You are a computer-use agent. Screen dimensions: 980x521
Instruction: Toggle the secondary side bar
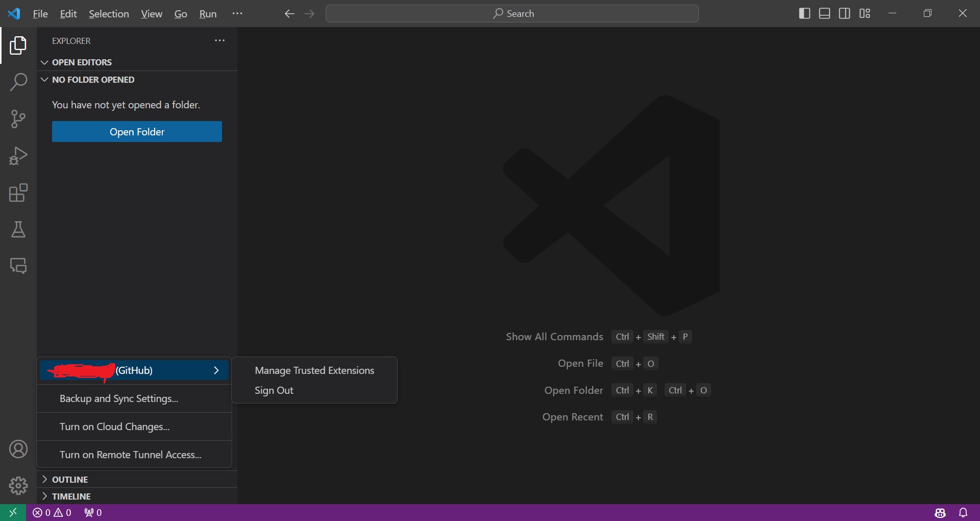(845, 14)
